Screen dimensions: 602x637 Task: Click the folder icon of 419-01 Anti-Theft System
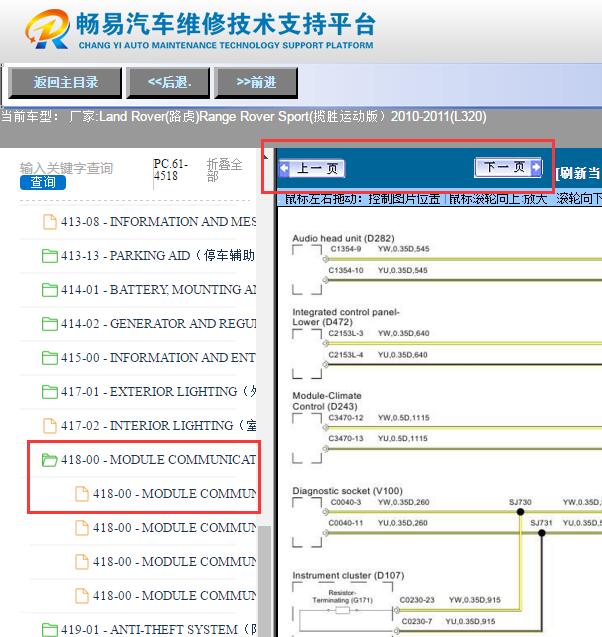click(x=50, y=630)
